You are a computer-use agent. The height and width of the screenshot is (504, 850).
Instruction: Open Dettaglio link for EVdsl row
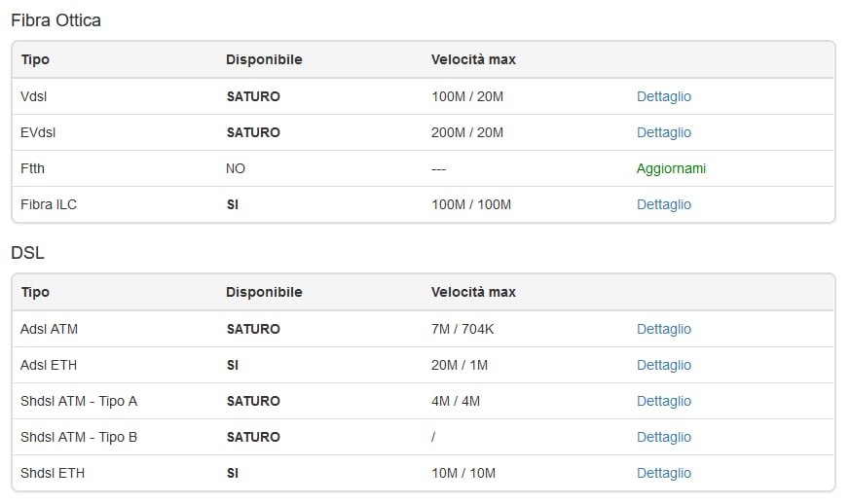click(663, 132)
